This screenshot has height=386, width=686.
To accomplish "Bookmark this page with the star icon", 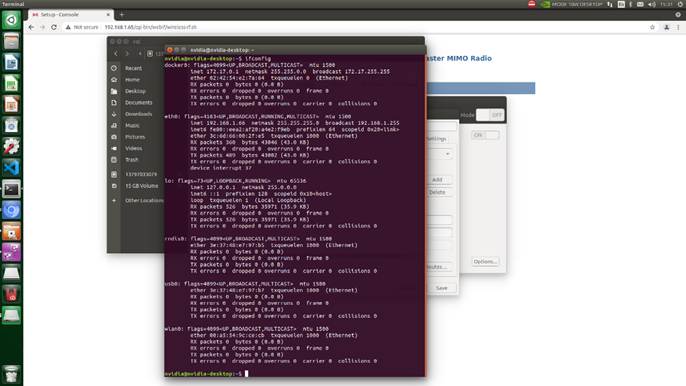I will coord(652,27).
